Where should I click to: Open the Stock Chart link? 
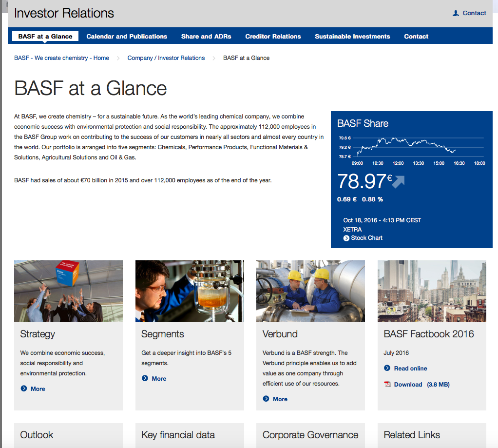click(366, 238)
